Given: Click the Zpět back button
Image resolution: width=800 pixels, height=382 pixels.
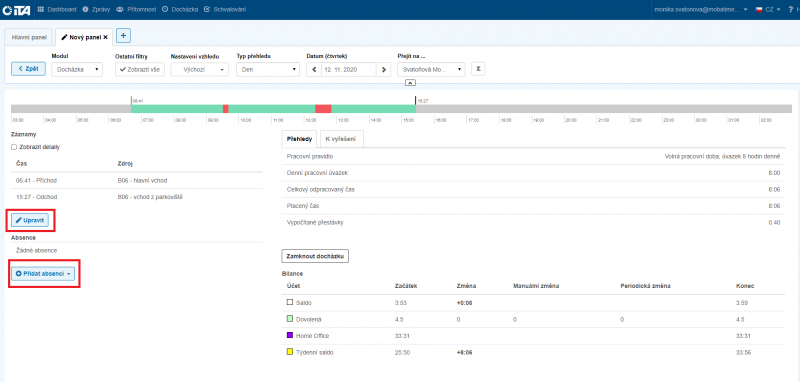Looking at the screenshot, I should pyautogui.click(x=29, y=69).
